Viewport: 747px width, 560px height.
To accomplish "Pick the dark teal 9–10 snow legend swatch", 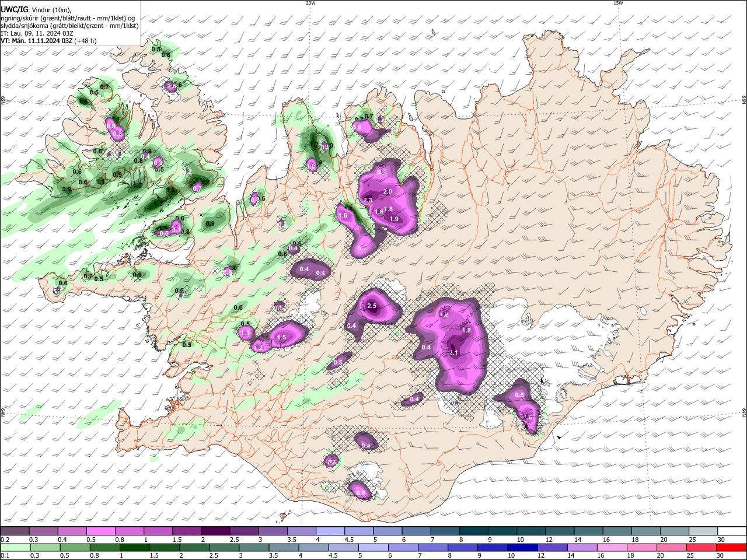I will point(503,531).
